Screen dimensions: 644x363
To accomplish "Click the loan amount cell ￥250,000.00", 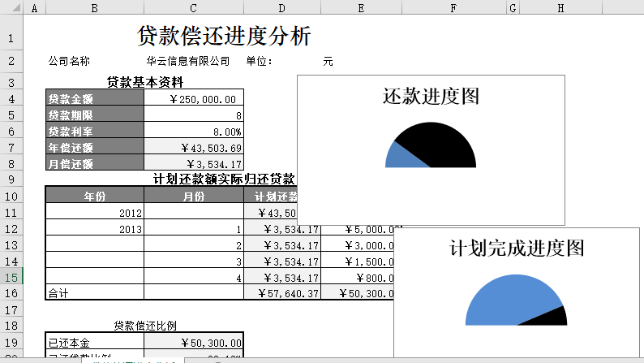I will pyautogui.click(x=194, y=99).
